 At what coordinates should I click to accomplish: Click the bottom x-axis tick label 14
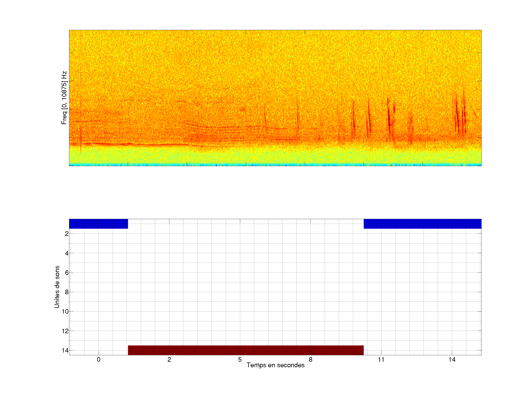452,359
